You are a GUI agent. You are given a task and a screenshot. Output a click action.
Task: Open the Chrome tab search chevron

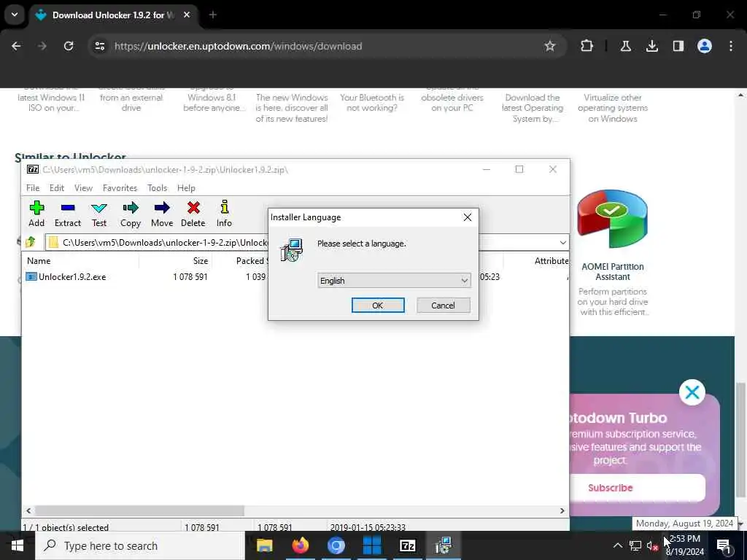tap(15, 15)
